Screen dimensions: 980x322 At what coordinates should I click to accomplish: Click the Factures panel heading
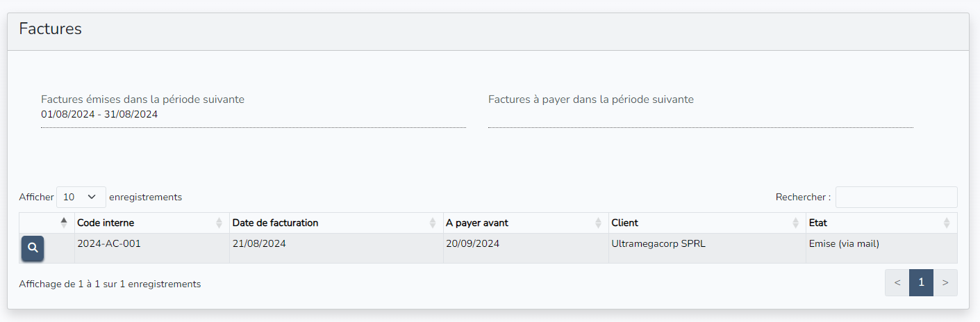coord(51,29)
